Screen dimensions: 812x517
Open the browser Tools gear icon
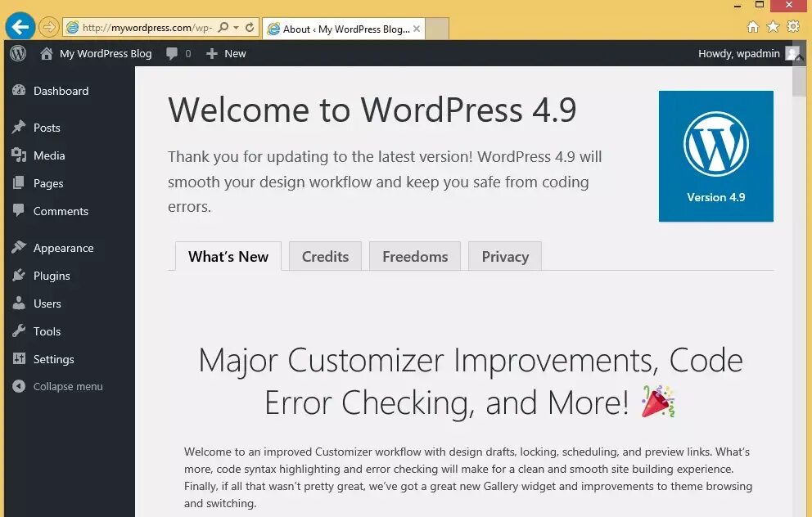tap(793, 26)
